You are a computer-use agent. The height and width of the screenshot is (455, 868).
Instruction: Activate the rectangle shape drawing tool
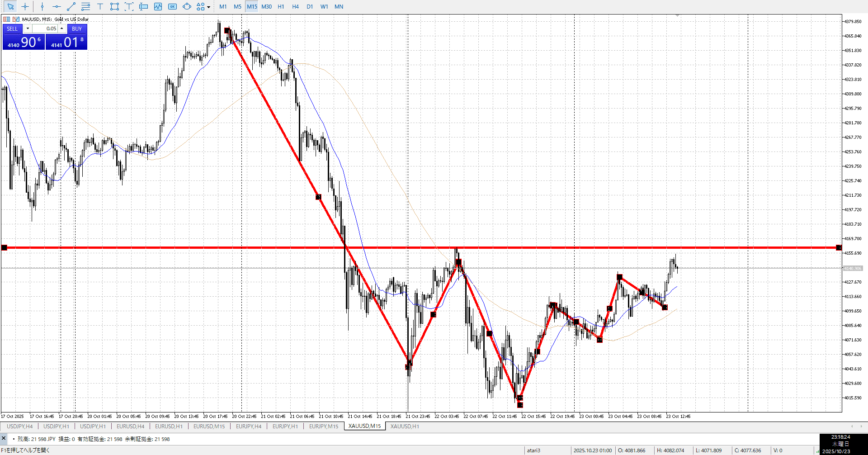click(x=114, y=6)
